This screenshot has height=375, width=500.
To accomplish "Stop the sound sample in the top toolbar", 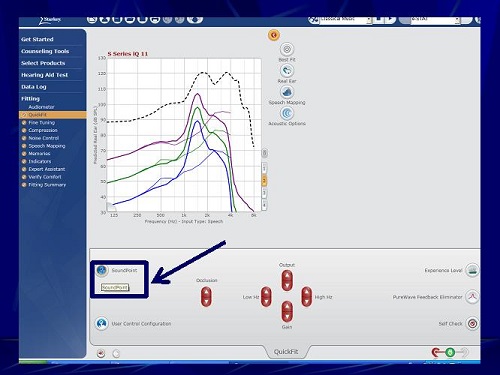I will (x=378, y=19).
